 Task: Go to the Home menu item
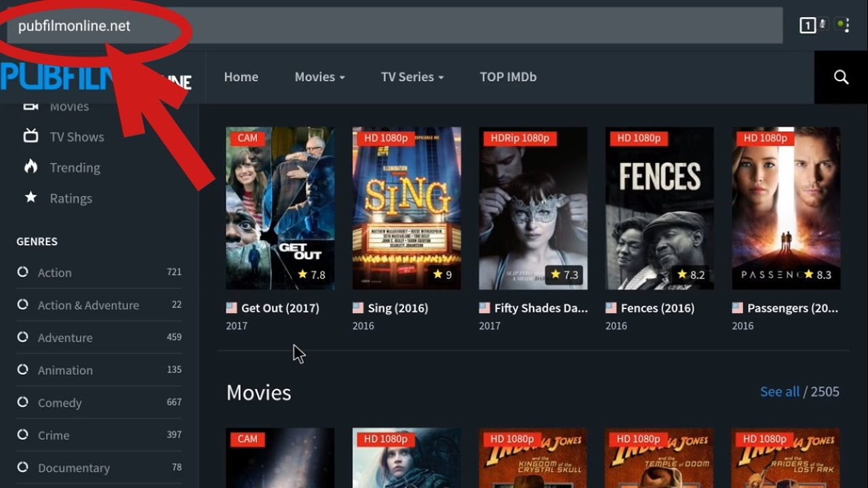[x=241, y=77]
